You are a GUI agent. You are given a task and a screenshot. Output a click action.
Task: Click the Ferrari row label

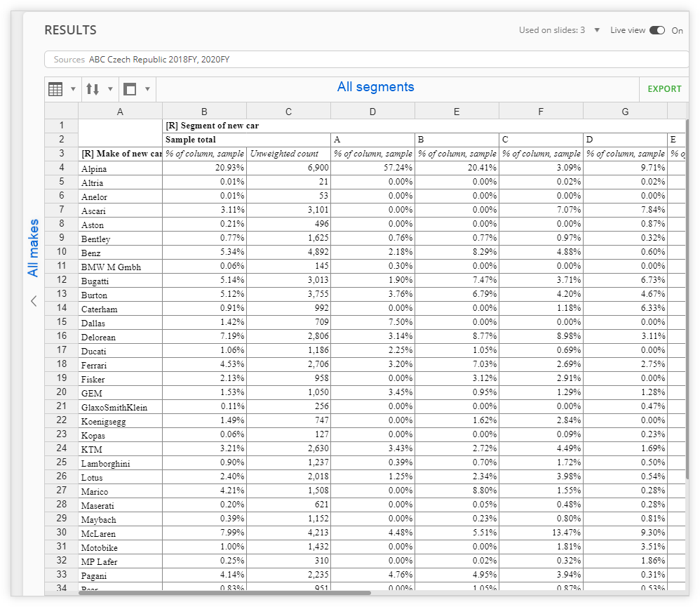pyautogui.click(x=94, y=366)
